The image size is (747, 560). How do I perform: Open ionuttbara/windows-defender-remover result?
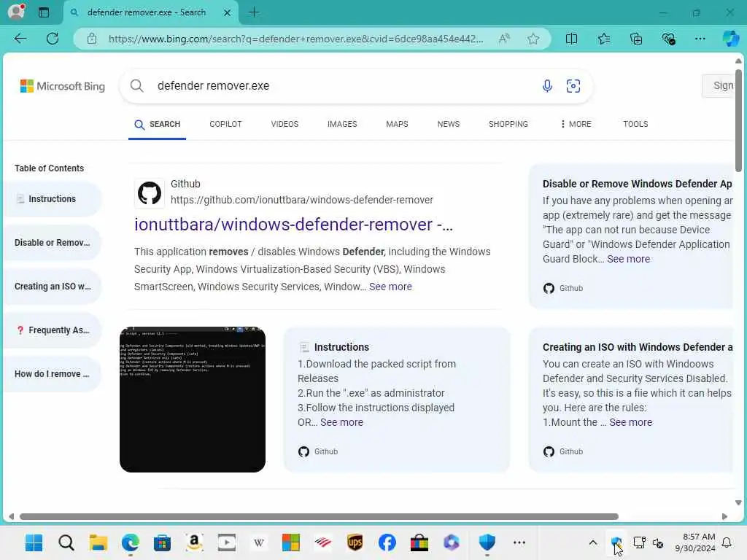(293, 225)
